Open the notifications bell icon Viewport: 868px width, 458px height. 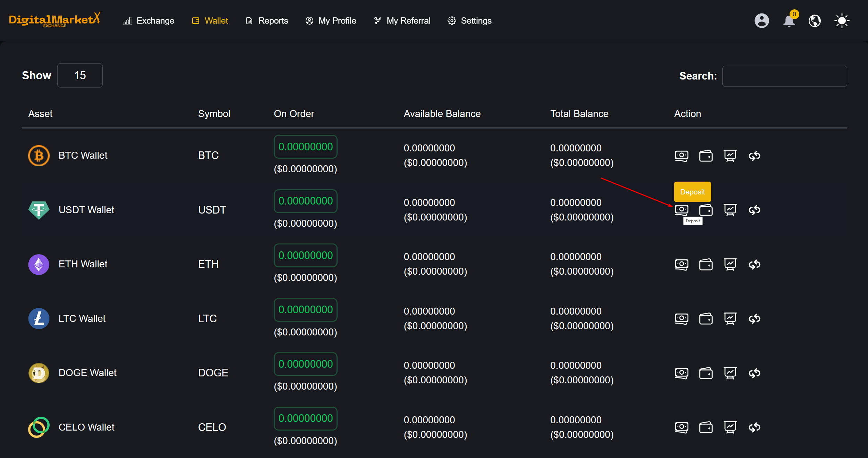(x=789, y=21)
